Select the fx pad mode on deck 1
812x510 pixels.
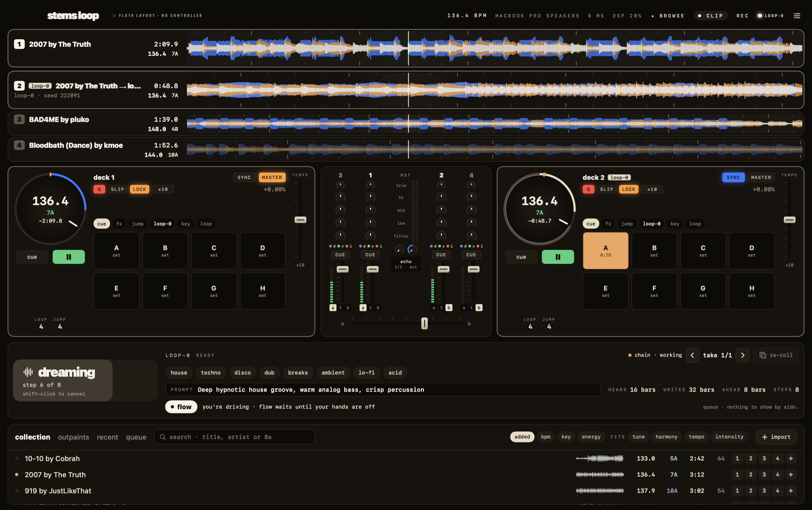(x=119, y=224)
